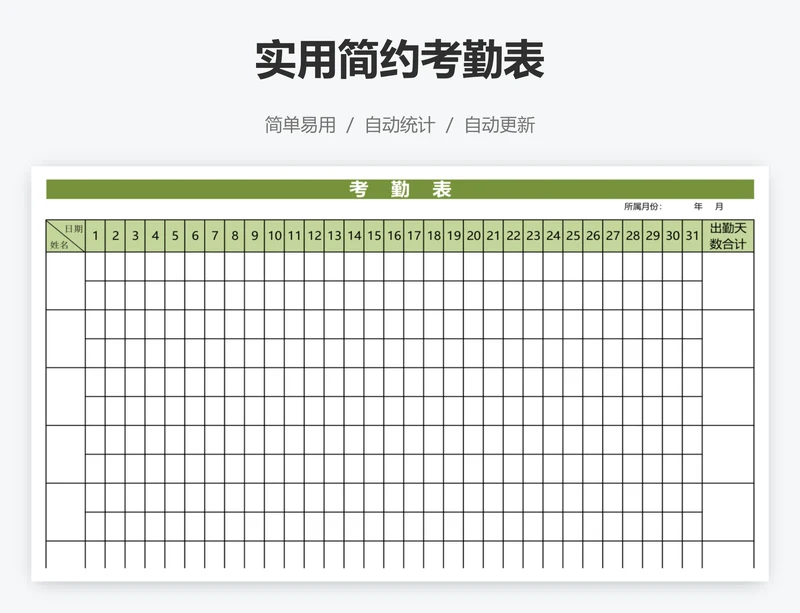Screen dimensions: 800x613
Task: Click the 所属月份 label
Action: pos(643,207)
